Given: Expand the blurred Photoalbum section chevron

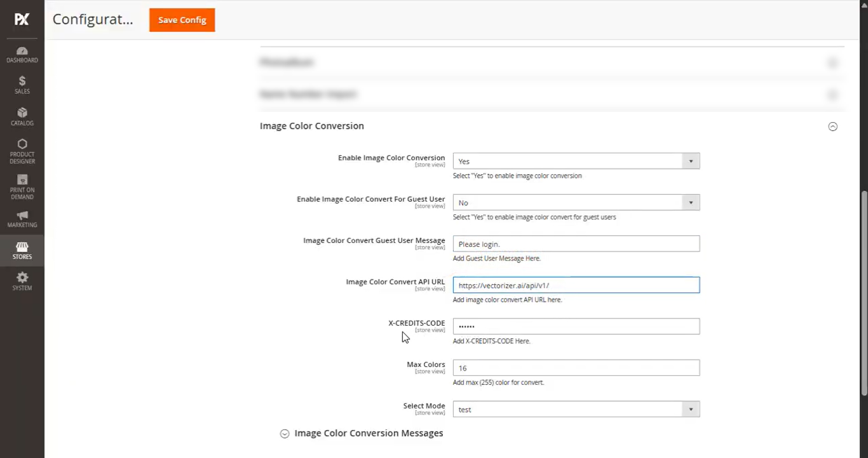Looking at the screenshot, I should coord(832,62).
